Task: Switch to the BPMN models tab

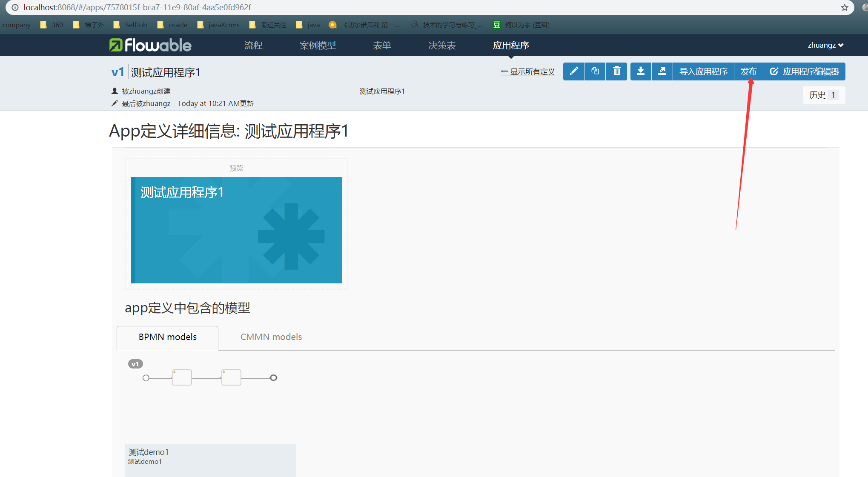Action: [167, 337]
